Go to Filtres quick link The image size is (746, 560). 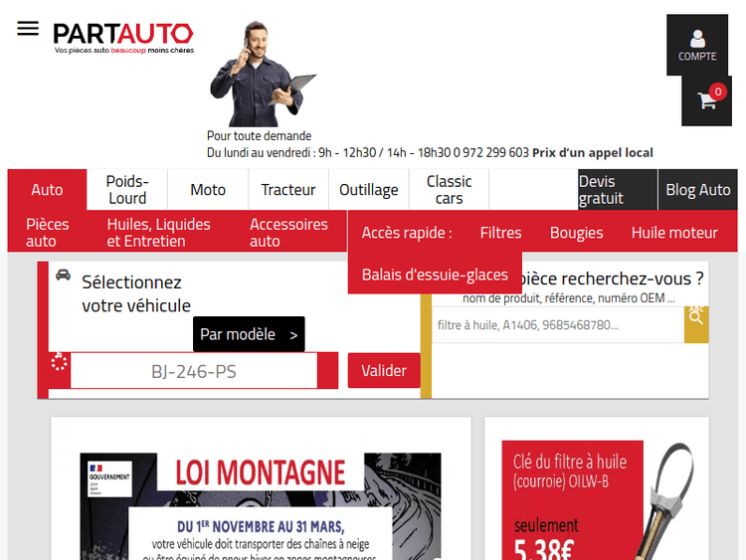point(500,232)
